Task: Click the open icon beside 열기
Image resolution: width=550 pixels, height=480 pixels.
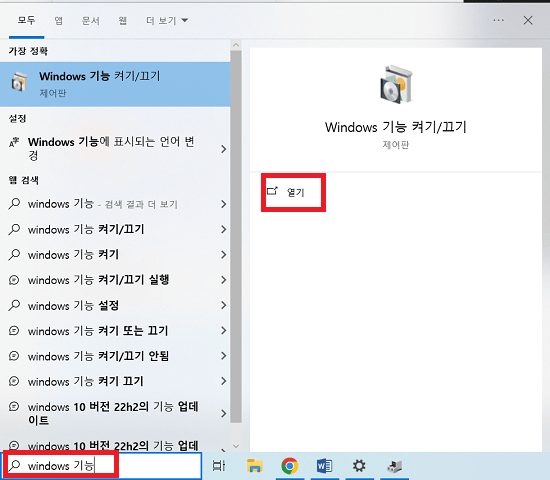Action: (x=273, y=191)
